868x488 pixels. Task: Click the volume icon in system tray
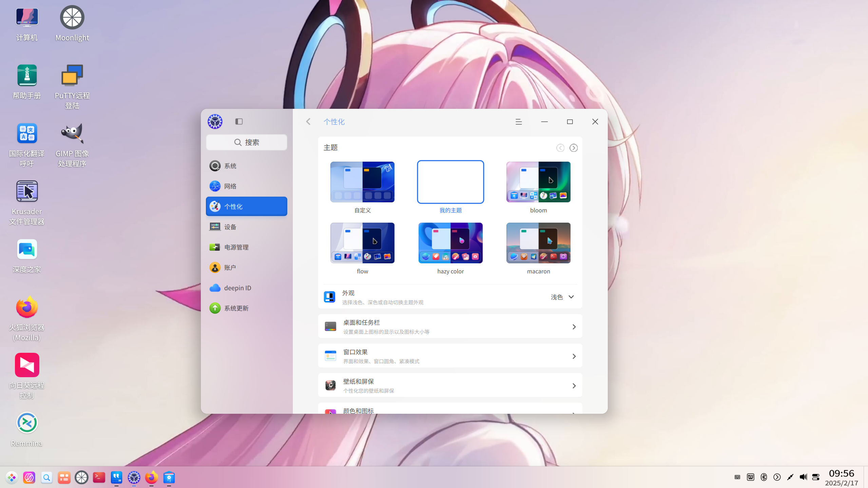click(x=803, y=477)
